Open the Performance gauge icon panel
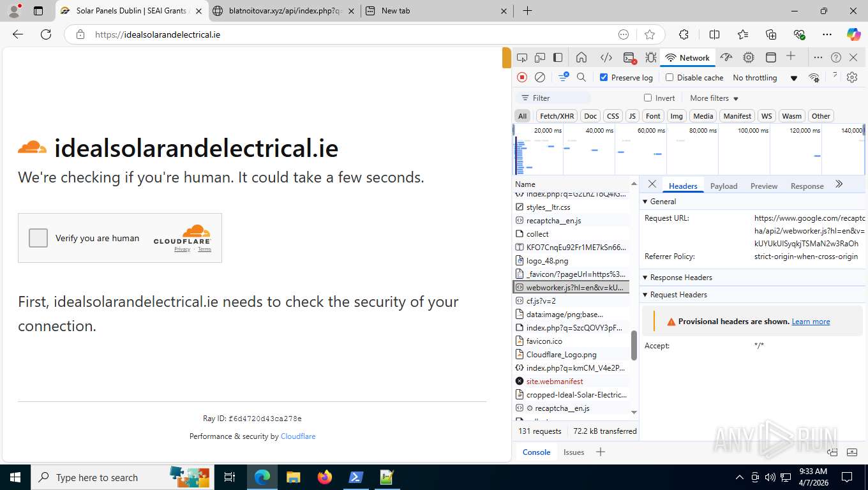 [726, 57]
